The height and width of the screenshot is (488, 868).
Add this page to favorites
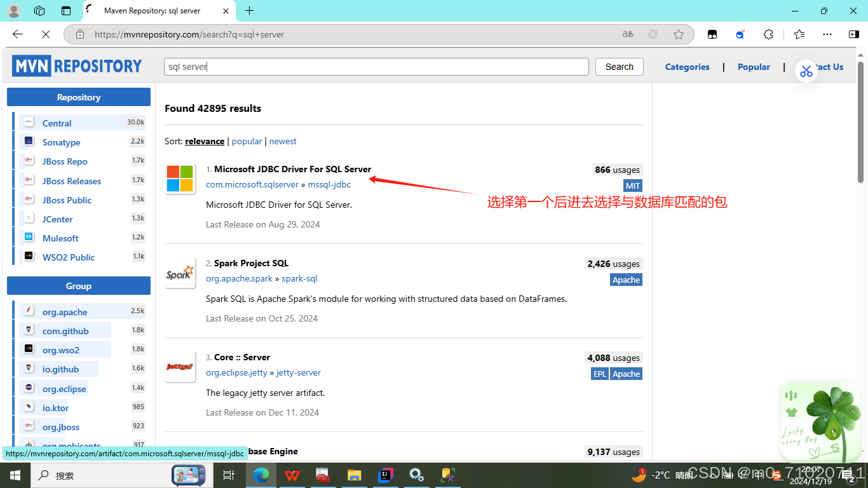[x=679, y=34]
